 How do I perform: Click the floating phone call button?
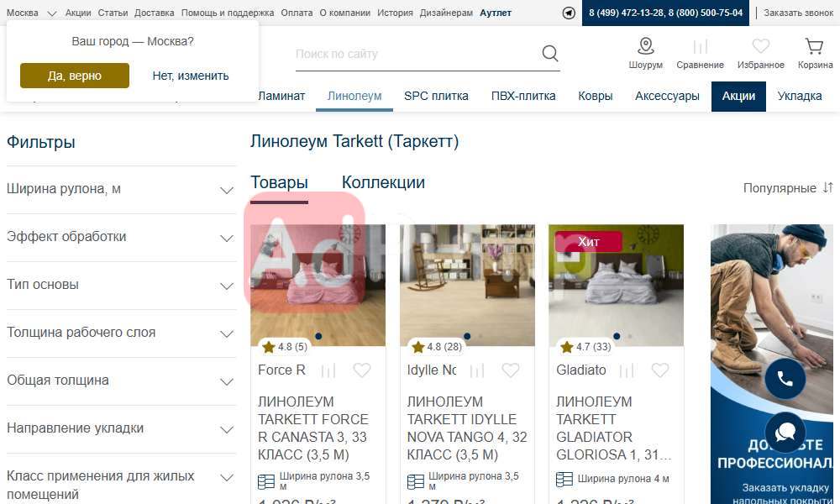pyautogui.click(x=785, y=379)
